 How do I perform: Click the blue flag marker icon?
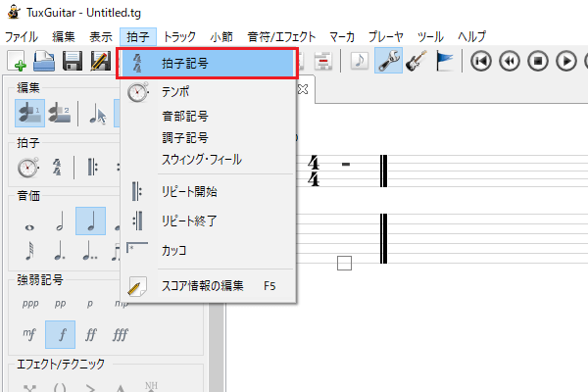(444, 62)
